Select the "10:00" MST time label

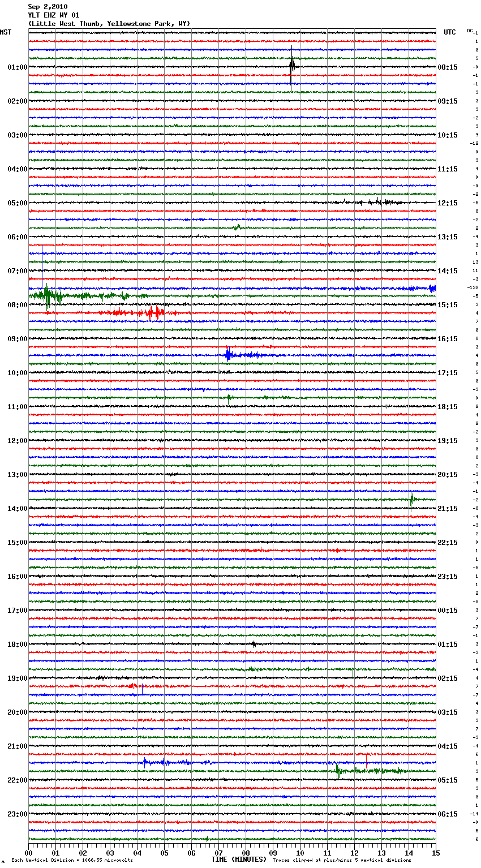18,373
